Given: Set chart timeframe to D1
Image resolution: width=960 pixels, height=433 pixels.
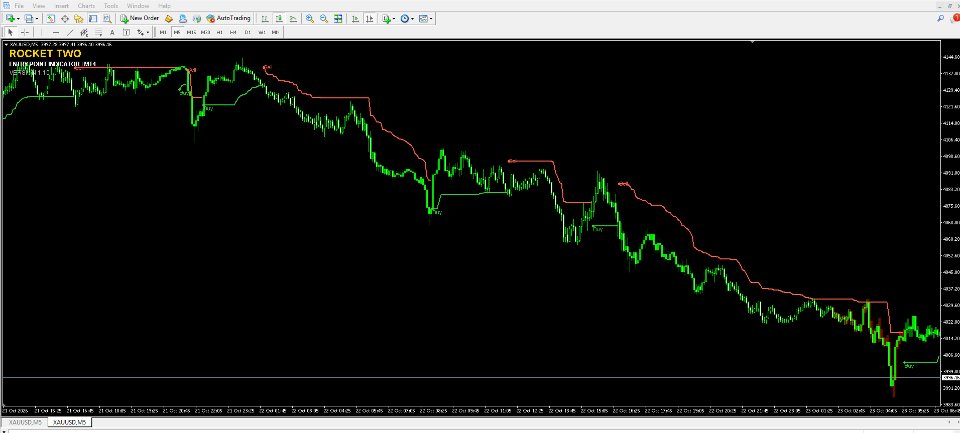Looking at the screenshot, I should (247, 32).
